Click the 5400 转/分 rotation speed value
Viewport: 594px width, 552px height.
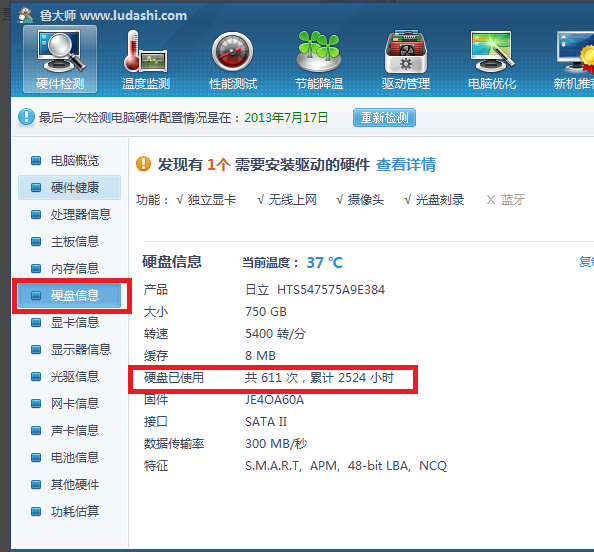coord(275,334)
